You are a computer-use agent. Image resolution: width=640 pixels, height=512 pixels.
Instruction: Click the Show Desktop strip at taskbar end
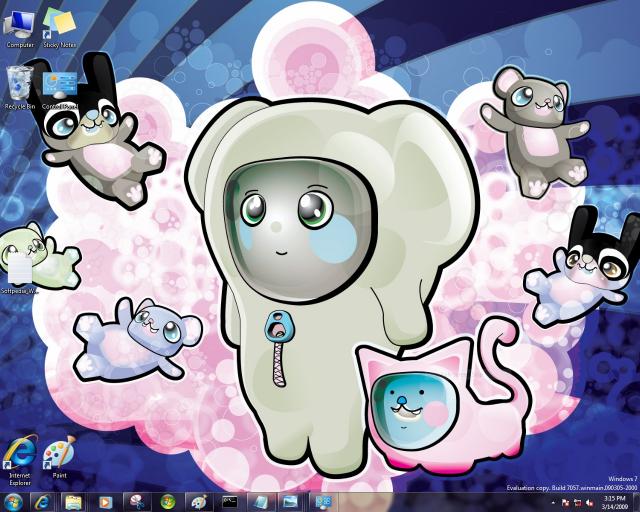point(636,501)
